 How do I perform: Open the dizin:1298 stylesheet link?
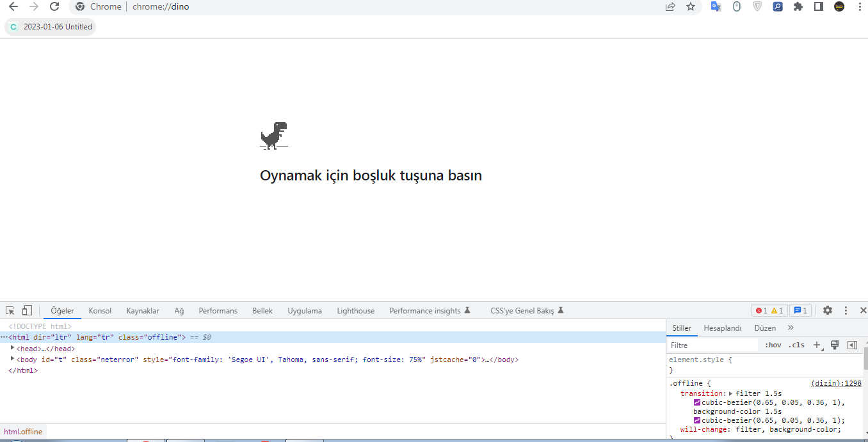point(835,383)
